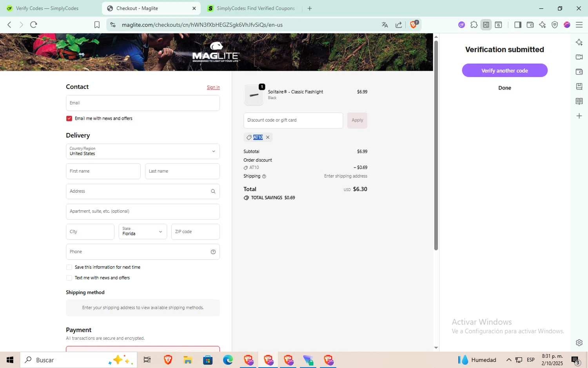588x368 pixels.
Task: Click the share page icon
Action: (399, 25)
